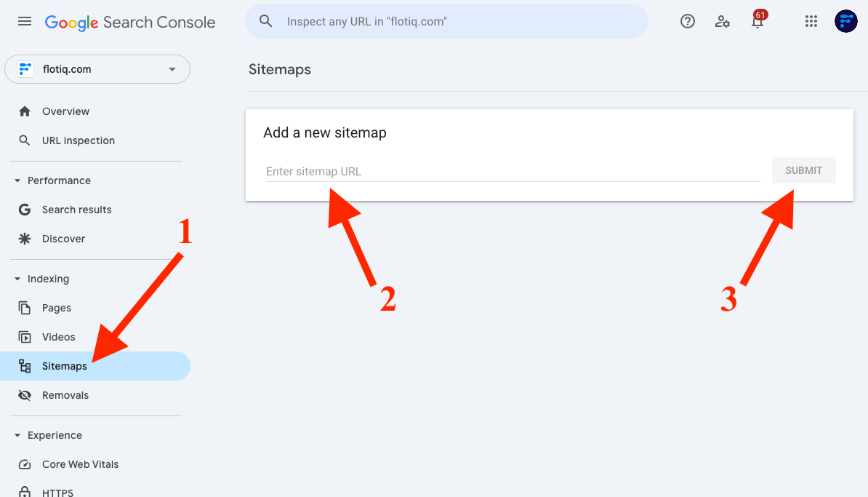Click the Sitemaps tree icon
The image size is (868, 497).
(25, 366)
